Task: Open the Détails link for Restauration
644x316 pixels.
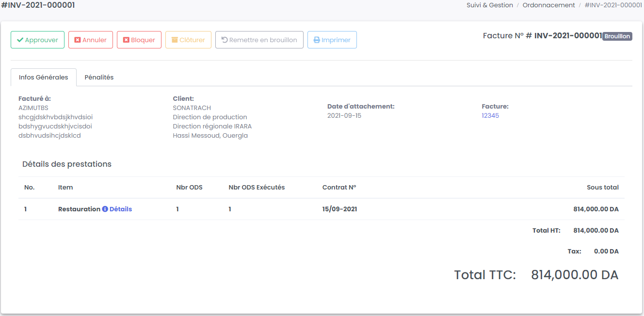Action: 121,209
